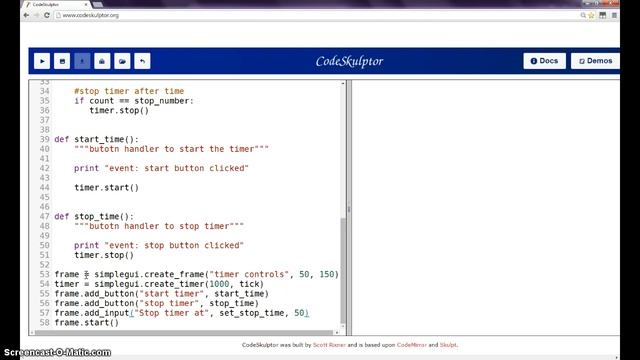Bookmark page with the star icon
The height and width of the screenshot is (360, 640).
click(591, 15)
